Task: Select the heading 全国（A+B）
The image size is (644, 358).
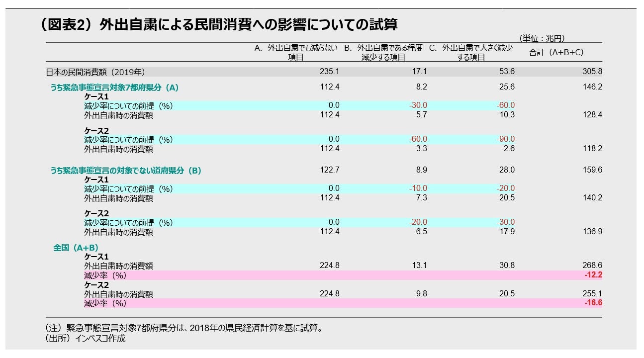Action: coord(76,248)
